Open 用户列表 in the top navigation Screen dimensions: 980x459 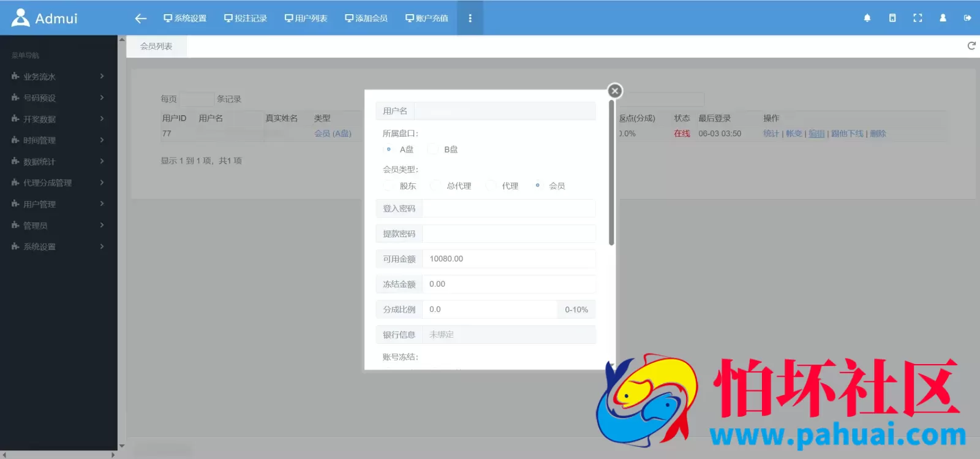point(306,18)
